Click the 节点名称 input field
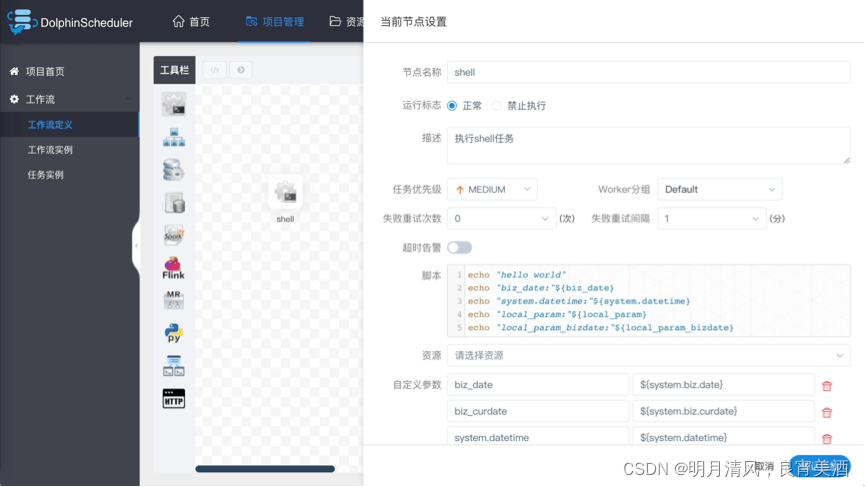This screenshot has width=865, height=487. [x=649, y=72]
